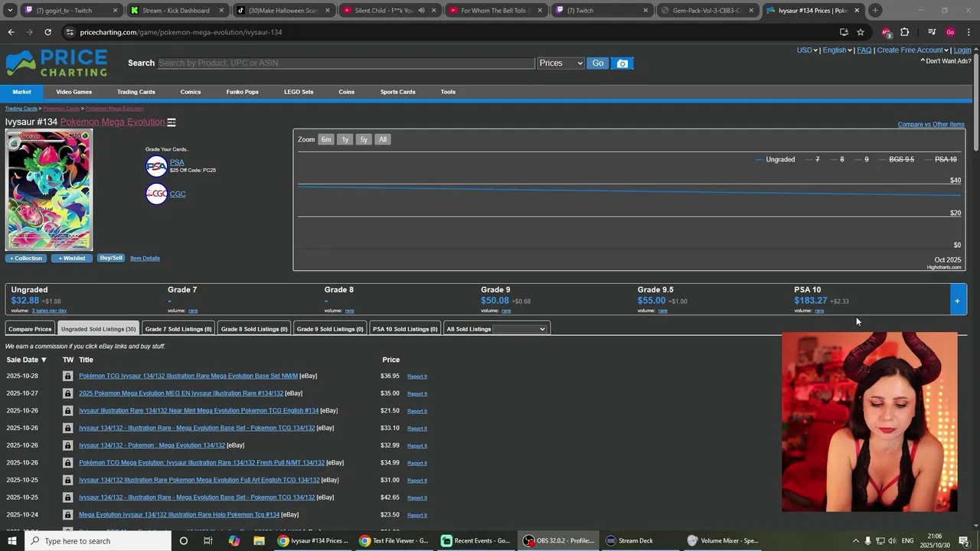Open the Chrome tab search dropdown arrow

pos(11,11)
